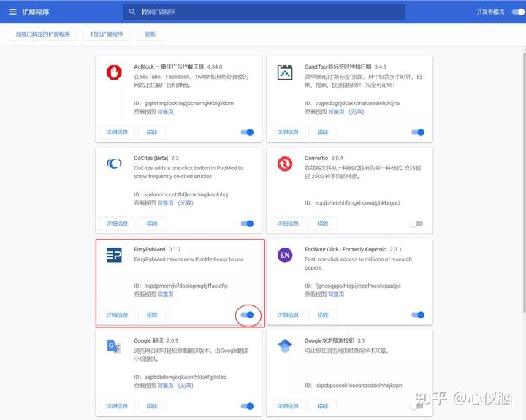Open Google Scholar button details

(288, 406)
